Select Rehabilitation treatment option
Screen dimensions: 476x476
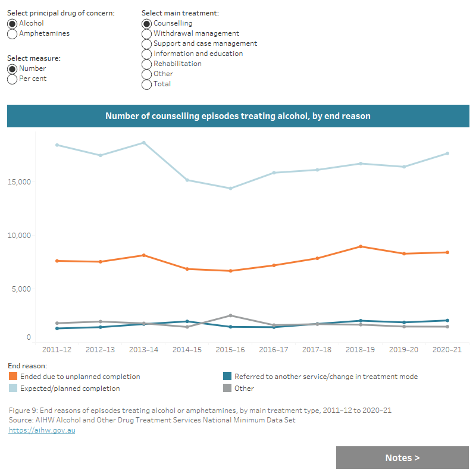coord(146,64)
